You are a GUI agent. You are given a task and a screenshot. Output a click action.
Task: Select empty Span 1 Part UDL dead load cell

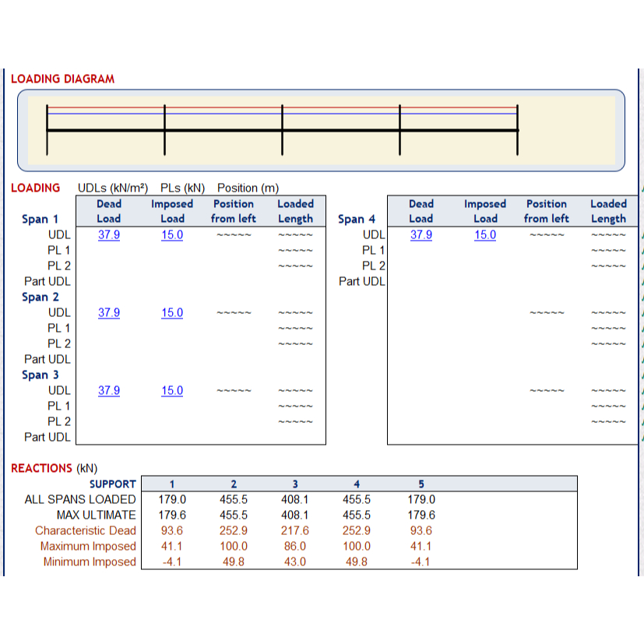tap(109, 281)
